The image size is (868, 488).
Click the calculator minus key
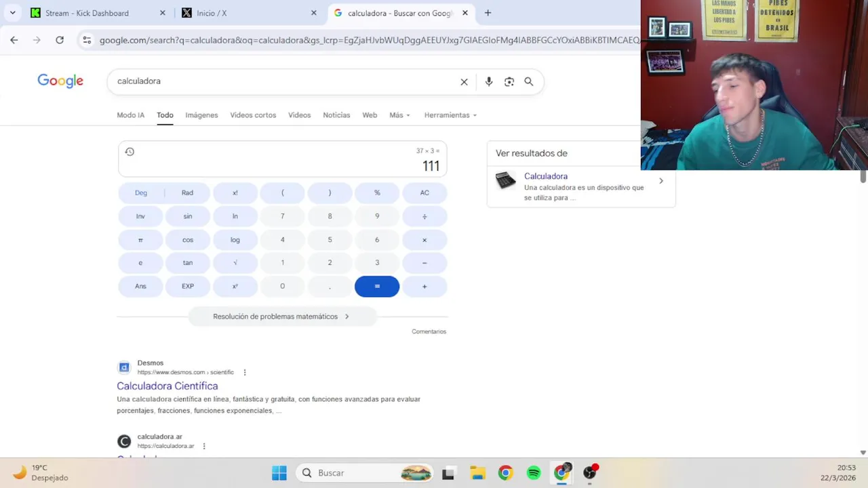[x=425, y=263]
